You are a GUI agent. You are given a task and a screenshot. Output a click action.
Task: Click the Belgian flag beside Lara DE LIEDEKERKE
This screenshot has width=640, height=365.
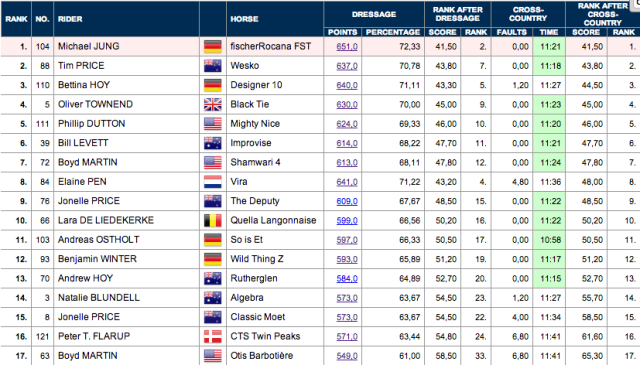click(213, 220)
